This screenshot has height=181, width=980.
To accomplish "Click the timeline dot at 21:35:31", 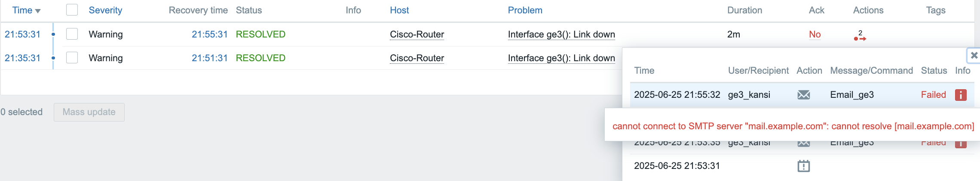I will [x=53, y=58].
